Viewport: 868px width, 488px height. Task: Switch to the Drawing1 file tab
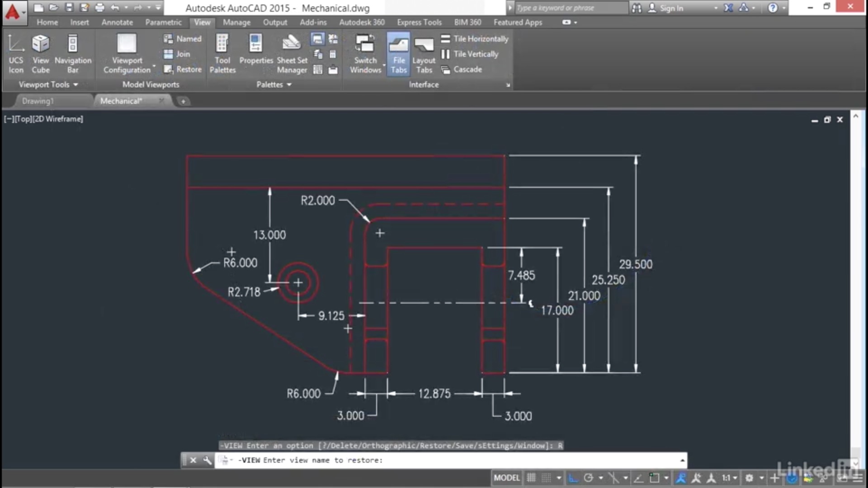(38, 101)
